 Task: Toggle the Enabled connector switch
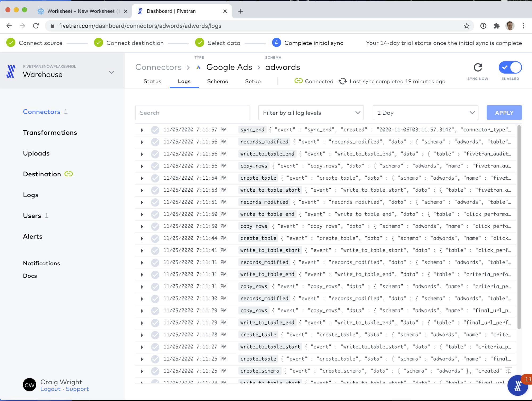[510, 68]
